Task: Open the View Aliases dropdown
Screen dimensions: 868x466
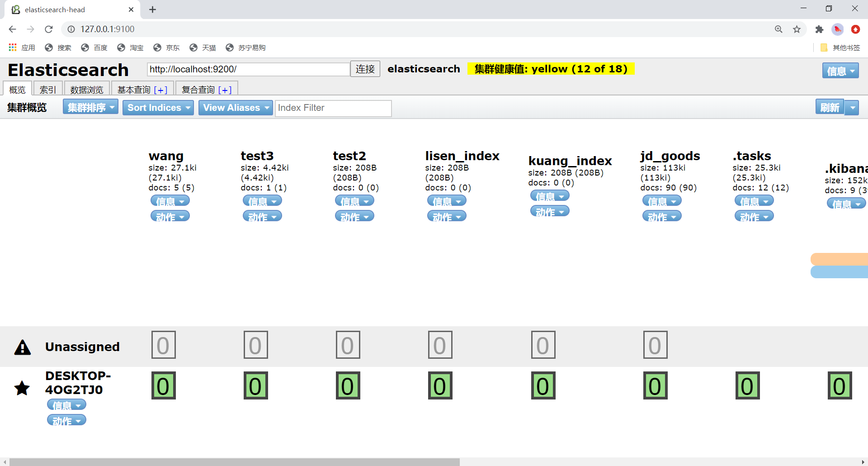Action: [236, 108]
